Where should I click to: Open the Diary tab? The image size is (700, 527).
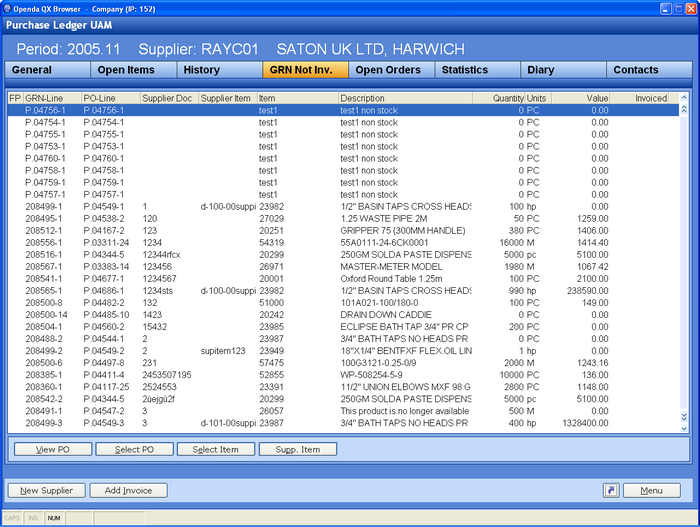(563, 70)
